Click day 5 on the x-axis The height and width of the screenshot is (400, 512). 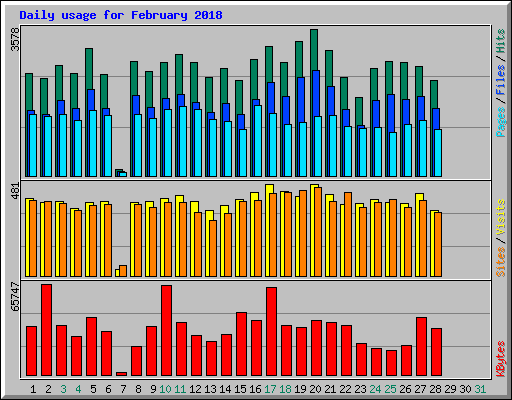coord(93,389)
